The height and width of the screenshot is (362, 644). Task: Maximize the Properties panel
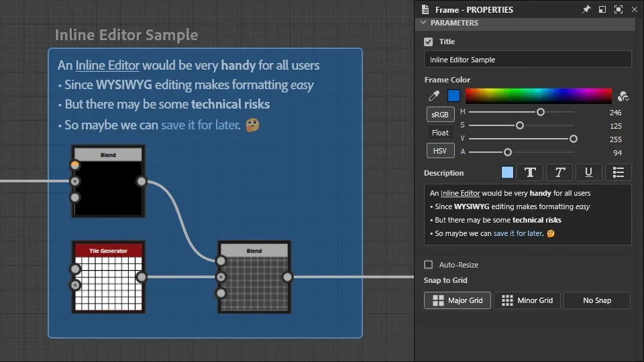pos(618,9)
